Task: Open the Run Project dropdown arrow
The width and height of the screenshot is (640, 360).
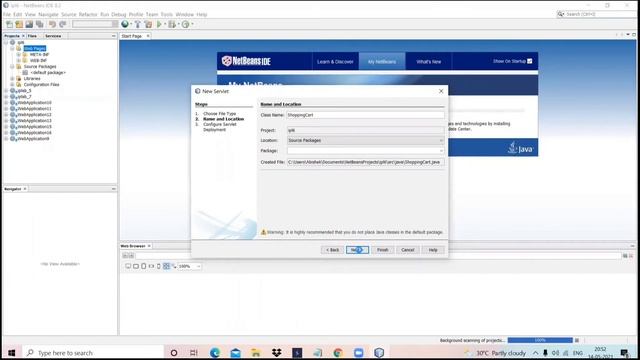Action: [x=165, y=24]
